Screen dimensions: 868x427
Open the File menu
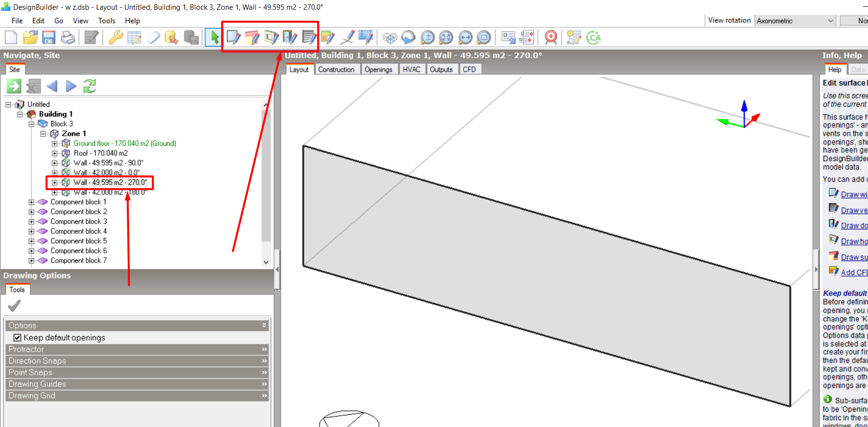[x=17, y=20]
